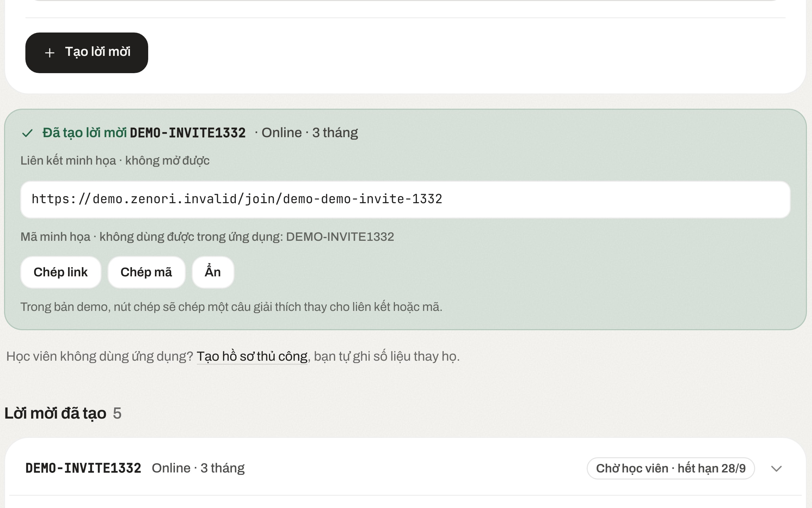Click the 'Mã minh họa' code note text
This screenshot has width=812, height=508.
[x=207, y=237]
